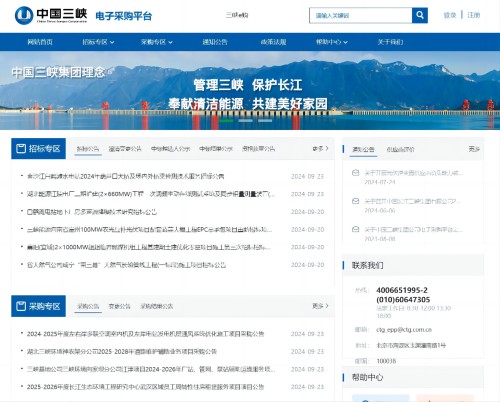Open the side notice dated 2023-08-08

click(x=413, y=230)
